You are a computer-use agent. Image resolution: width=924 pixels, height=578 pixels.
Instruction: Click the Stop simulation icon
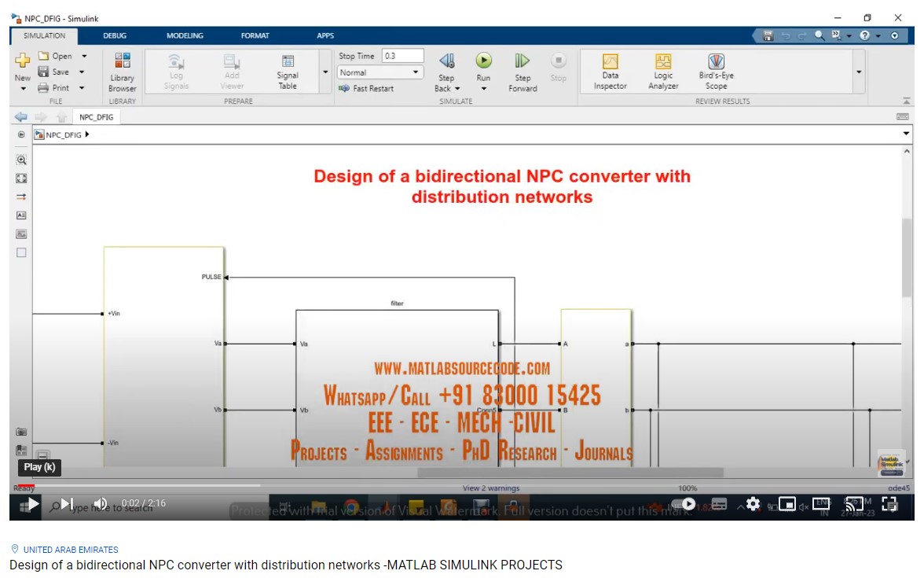pos(558,60)
